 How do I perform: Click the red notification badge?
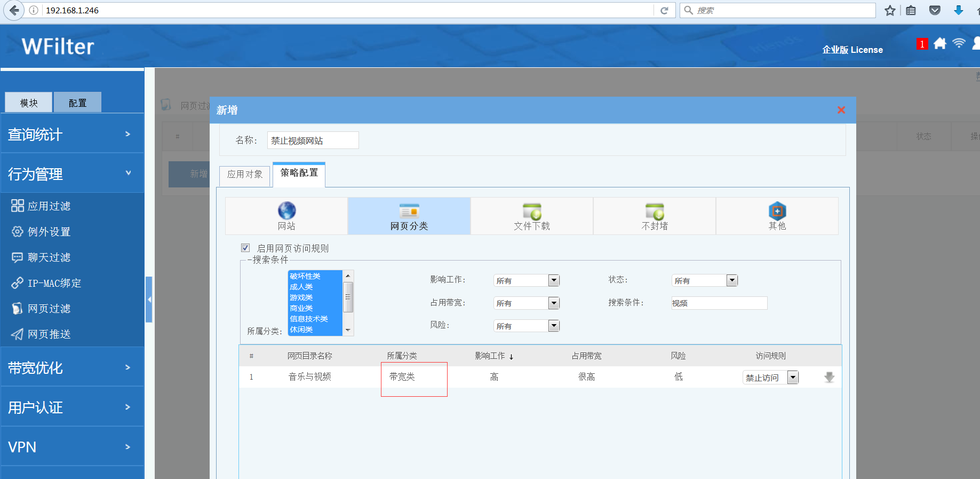click(921, 44)
